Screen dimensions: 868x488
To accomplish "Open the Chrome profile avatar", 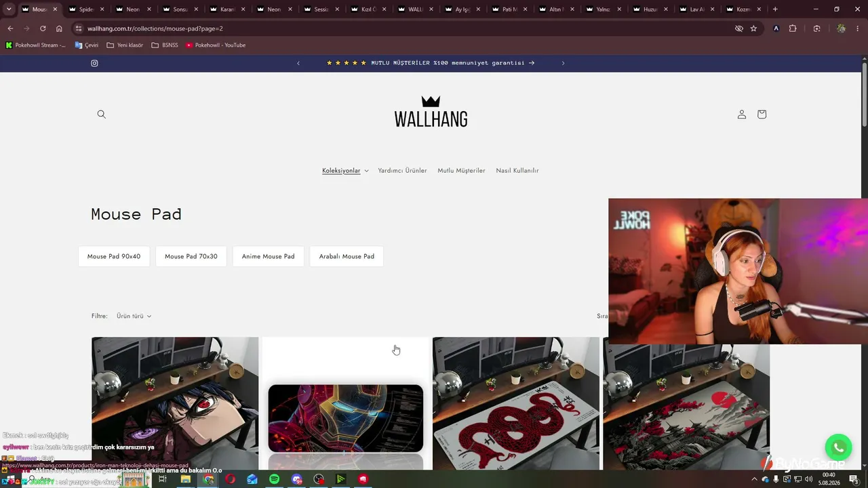I will tap(842, 28).
